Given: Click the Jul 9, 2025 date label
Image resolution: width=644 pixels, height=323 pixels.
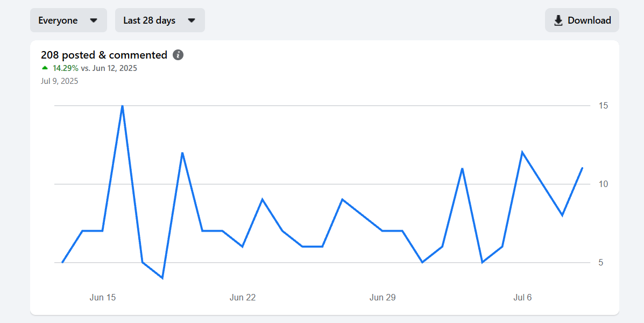Looking at the screenshot, I should tap(59, 81).
